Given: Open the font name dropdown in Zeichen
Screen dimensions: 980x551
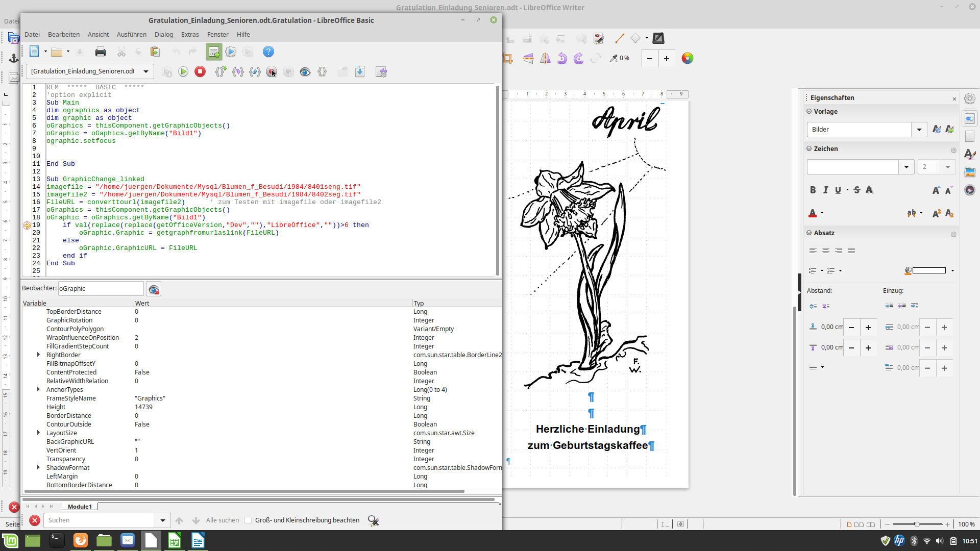Looking at the screenshot, I should click(906, 167).
